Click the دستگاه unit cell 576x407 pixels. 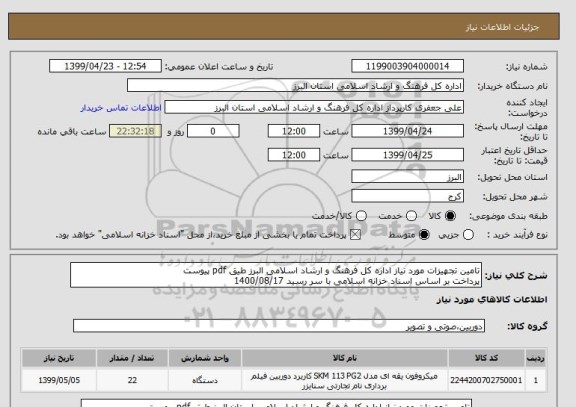click(x=205, y=380)
